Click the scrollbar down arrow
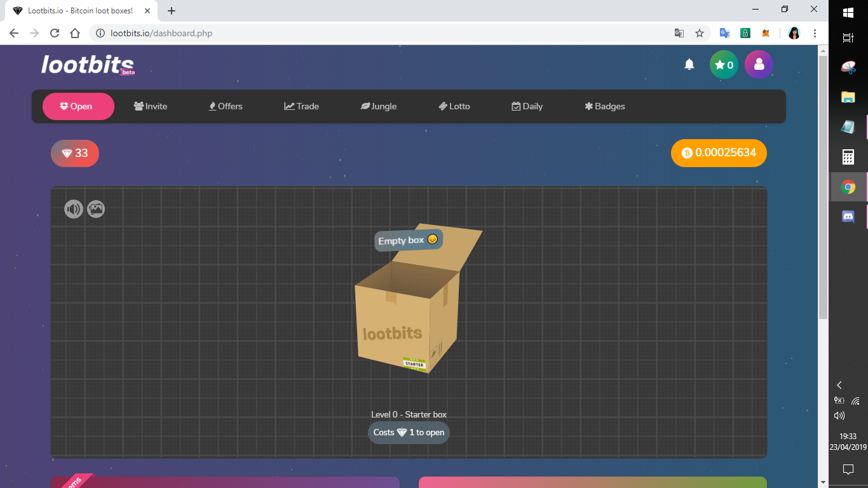This screenshot has height=488, width=868. click(823, 482)
